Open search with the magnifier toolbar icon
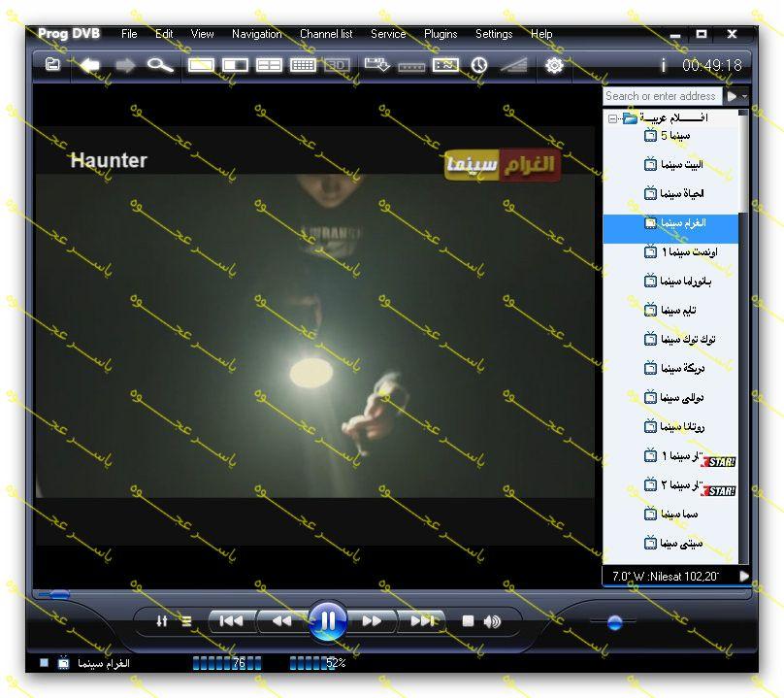This screenshot has width=784, height=698. pyautogui.click(x=160, y=65)
